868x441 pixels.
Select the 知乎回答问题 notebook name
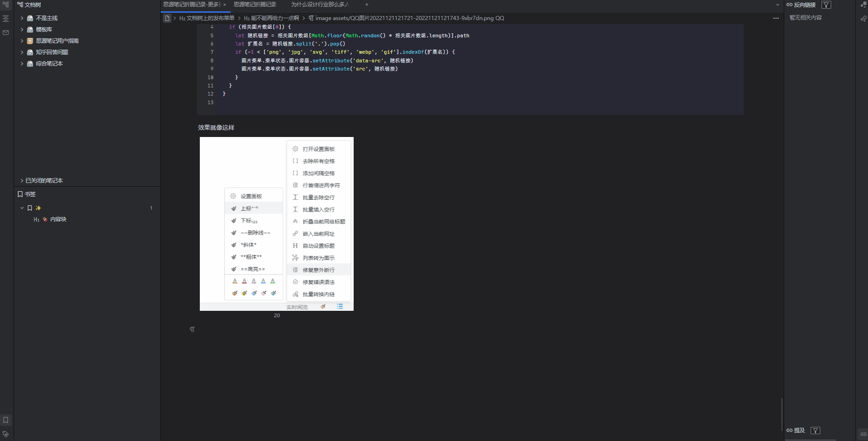[52, 52]
